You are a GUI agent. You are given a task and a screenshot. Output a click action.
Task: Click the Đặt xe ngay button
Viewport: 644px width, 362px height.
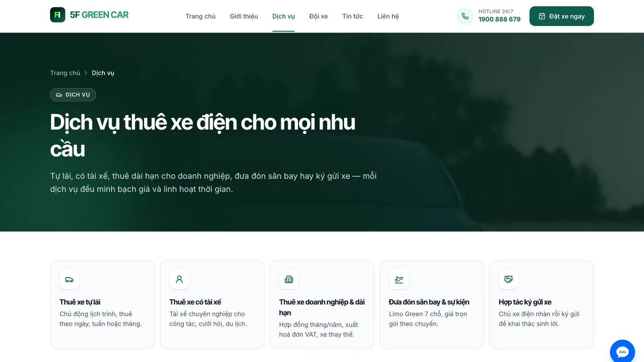click(x=561, y=16)
